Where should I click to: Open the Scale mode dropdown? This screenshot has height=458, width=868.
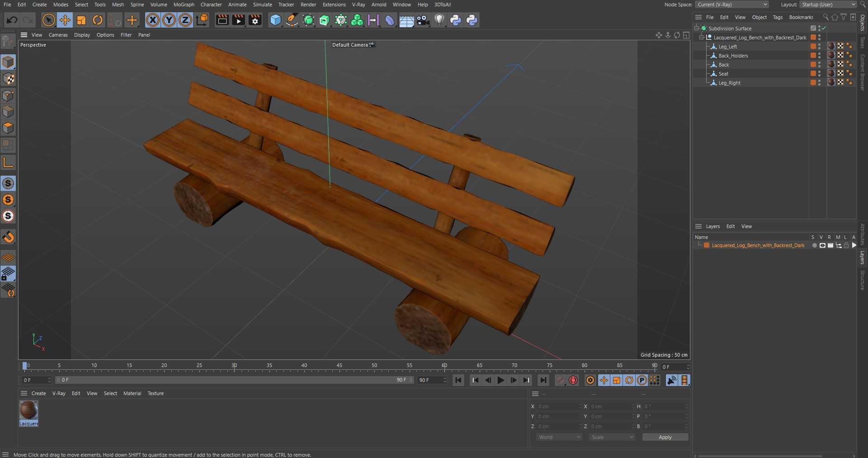[x=612, y=437]
